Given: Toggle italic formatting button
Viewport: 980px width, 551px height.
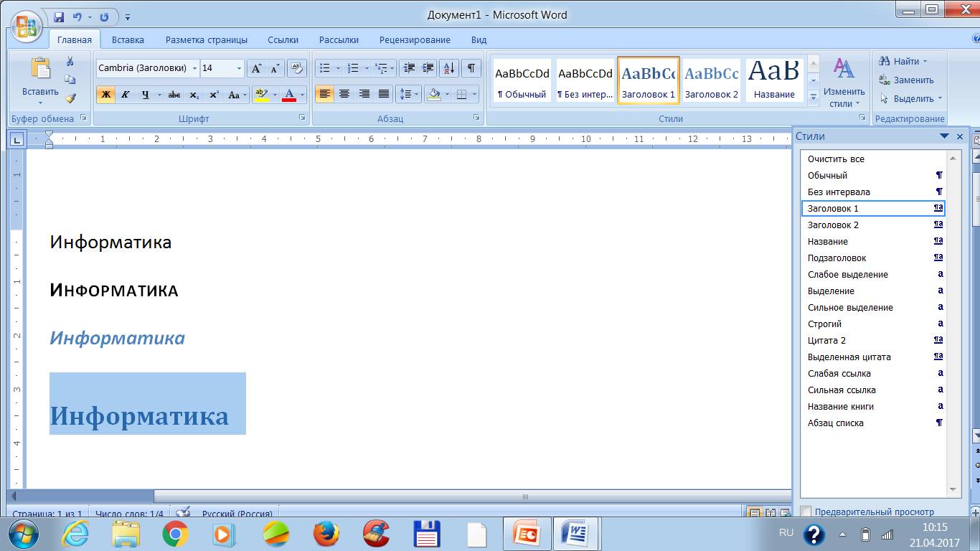Looking at the screenshot, I should click(125, 95).
